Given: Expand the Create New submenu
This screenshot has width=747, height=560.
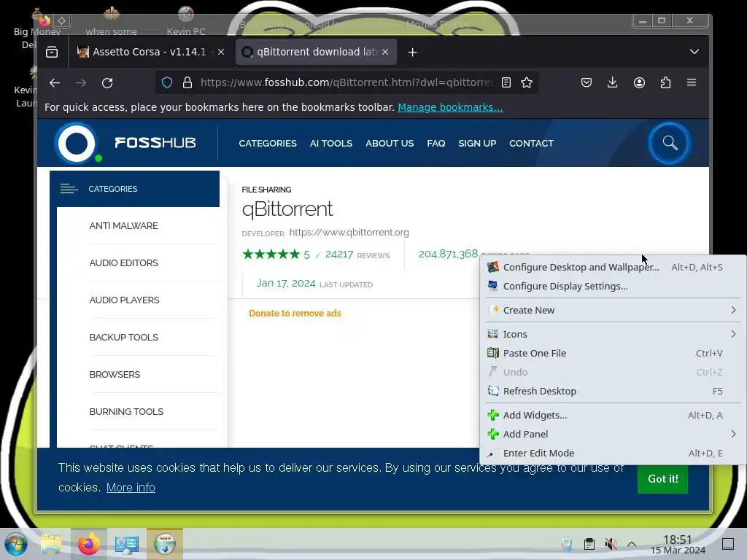Looking at the screenshot, I should pos(612,310).
